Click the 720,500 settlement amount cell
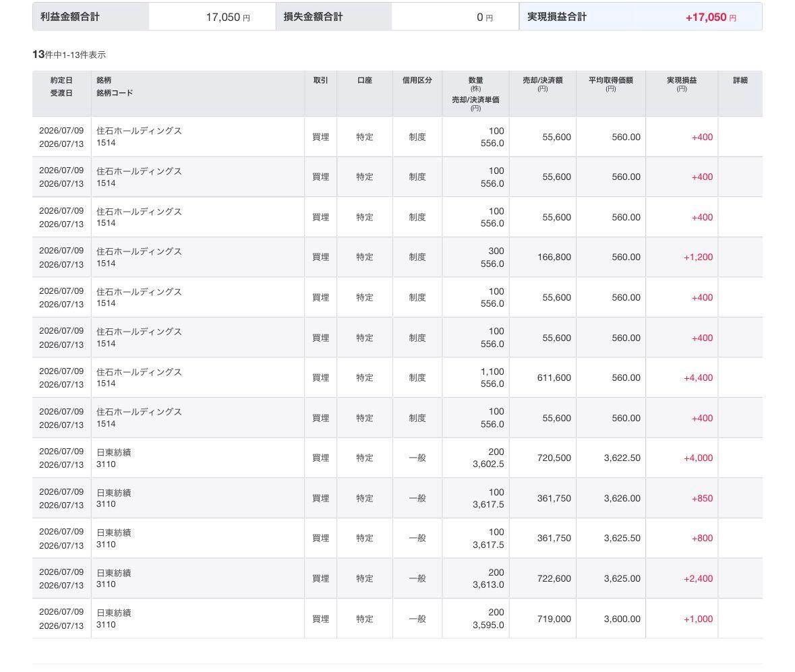This screenshot has height=672, width=795. pyautogui.click(x=554, y=458)
